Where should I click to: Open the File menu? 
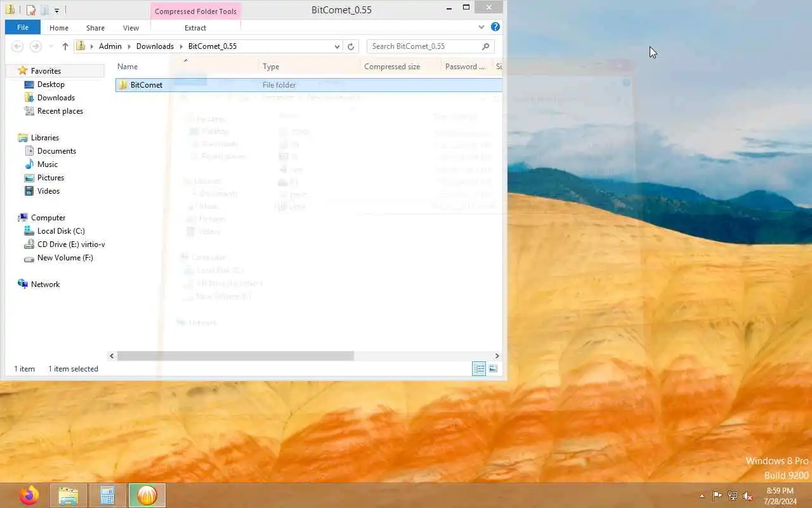22,27
